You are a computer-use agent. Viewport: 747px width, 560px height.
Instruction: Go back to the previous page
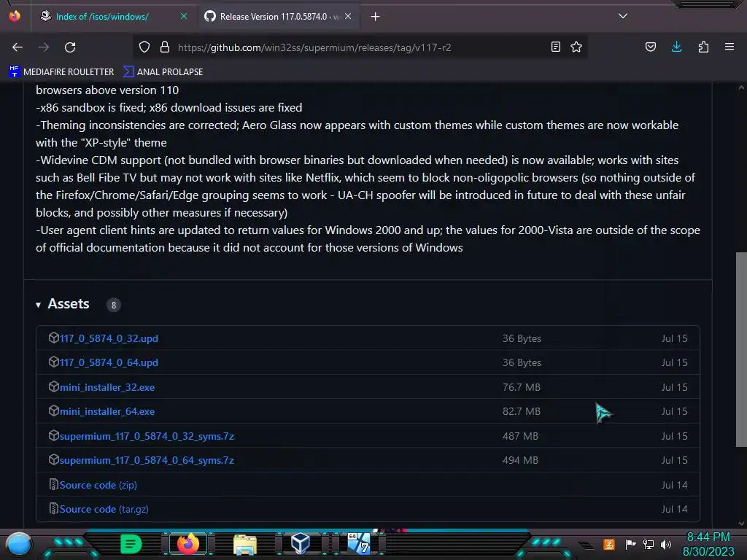[x=18, y=47]
